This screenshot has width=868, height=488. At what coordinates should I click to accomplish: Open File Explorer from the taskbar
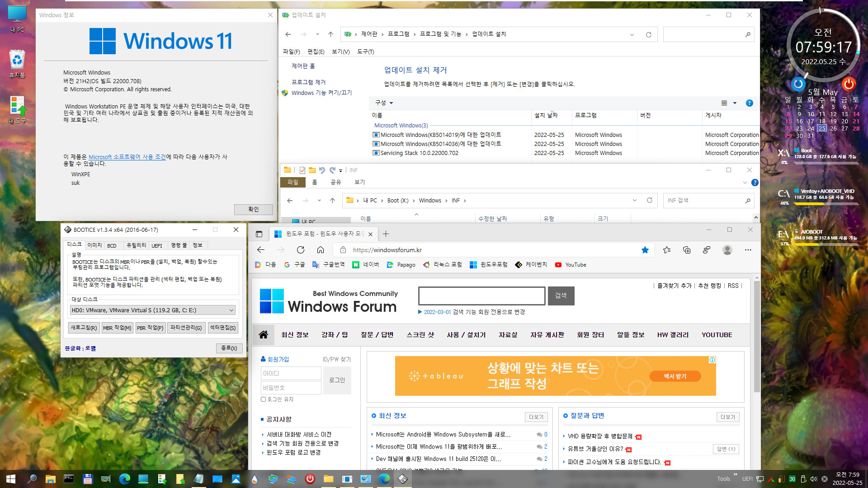(x=50, y=479)
